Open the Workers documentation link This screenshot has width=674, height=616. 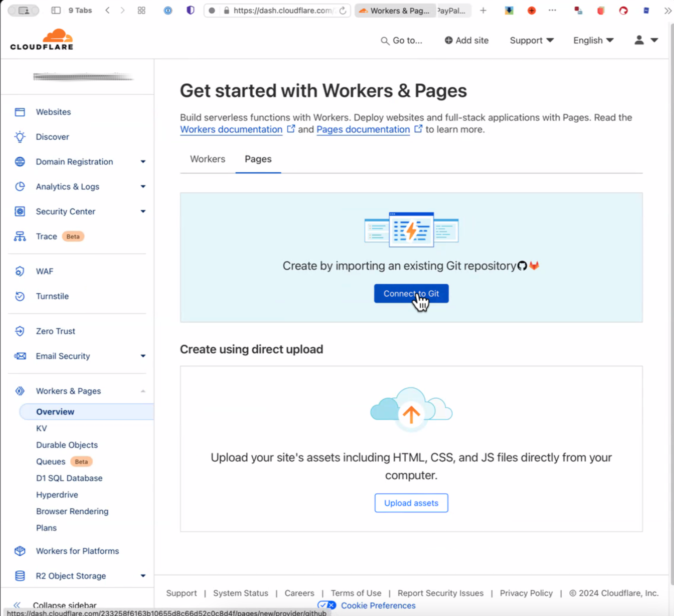[x=231, y=129]
